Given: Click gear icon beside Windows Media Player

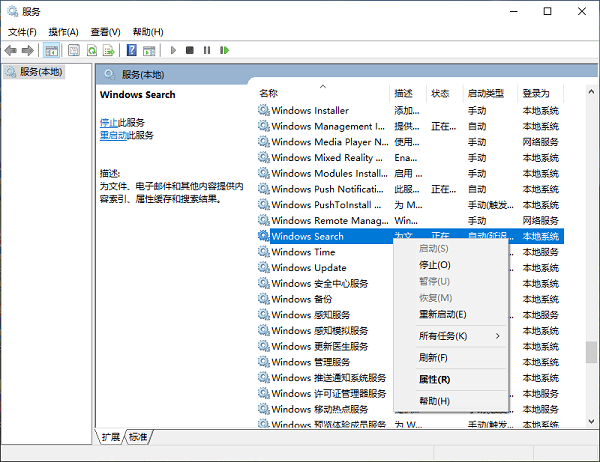Looking at the screenshot, I should [x=264, y=142].
